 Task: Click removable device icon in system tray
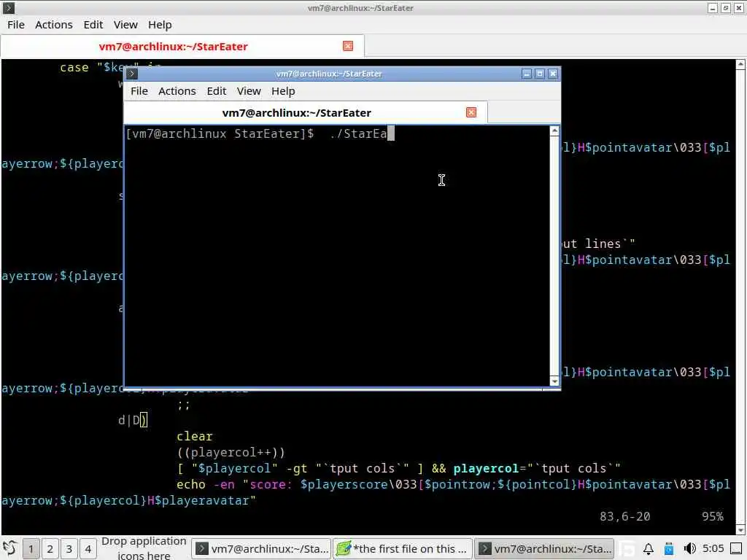click(669, 549)
